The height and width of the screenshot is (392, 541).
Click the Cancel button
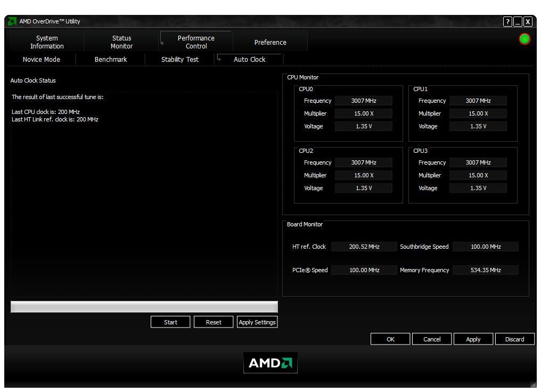(x=432, y=339)
